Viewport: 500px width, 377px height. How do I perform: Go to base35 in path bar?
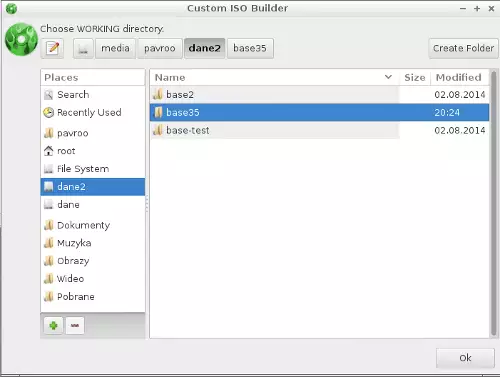(x=250, y=49)
